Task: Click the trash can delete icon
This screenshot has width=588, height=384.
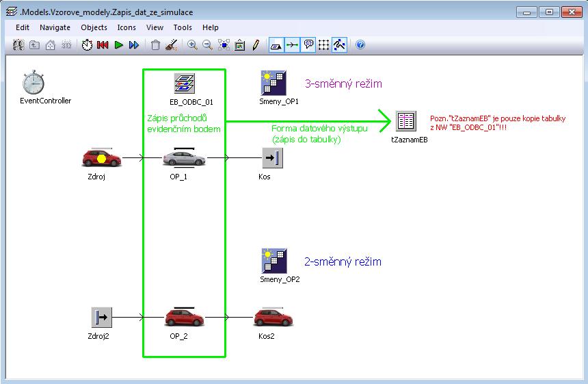Action: pos(155,45)
